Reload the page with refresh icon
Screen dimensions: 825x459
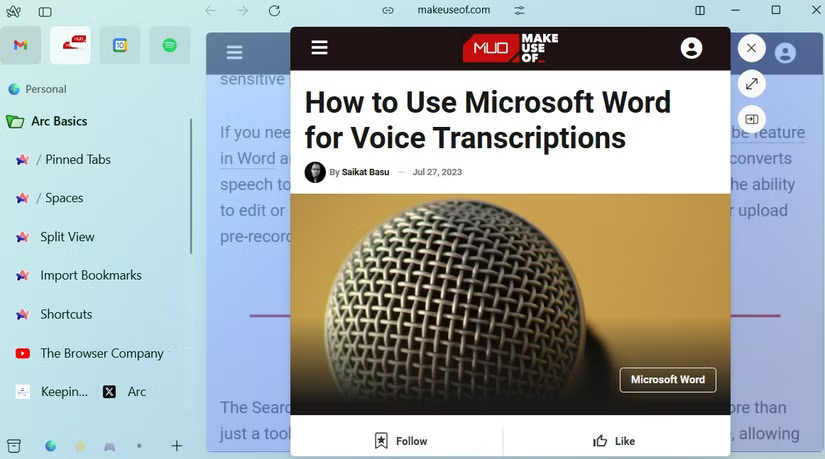(x=274, y=11)
